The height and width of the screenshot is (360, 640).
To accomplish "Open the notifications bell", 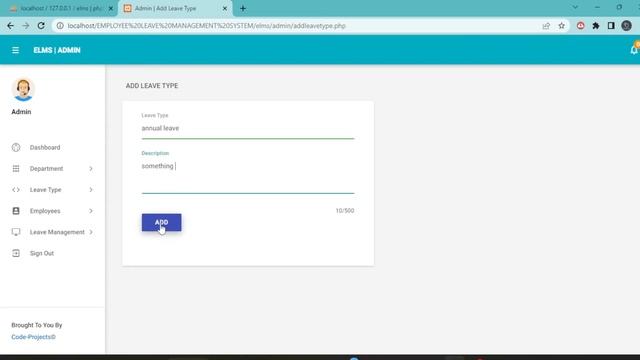I will (634, 50).
